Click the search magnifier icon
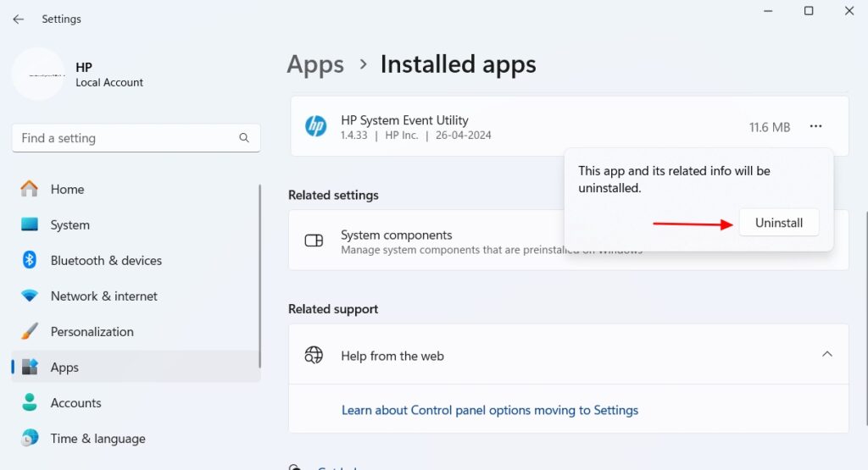This screenshot has width=868, height=470. [244, 138]
